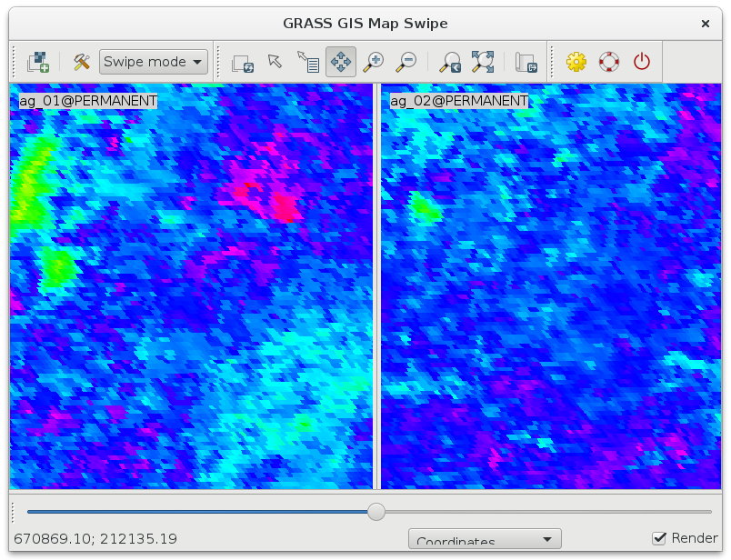Open the Swipe mode dropdown
The image size is (731, 560).
pos(154,62)
